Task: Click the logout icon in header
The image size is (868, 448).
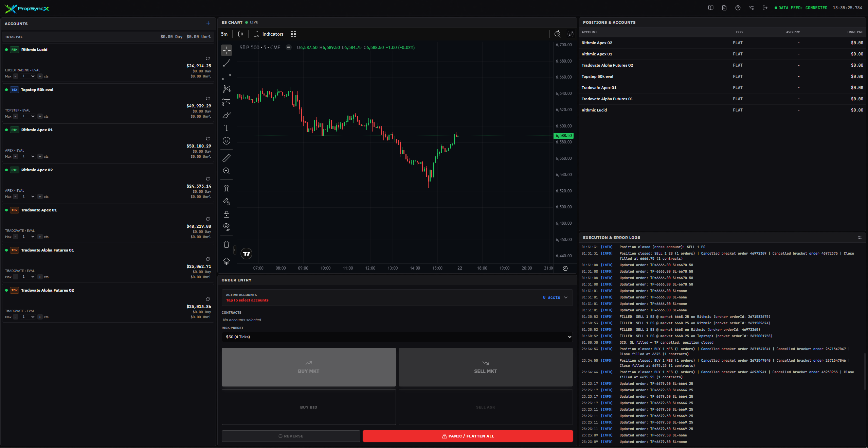Action: (x=765, y=8)
